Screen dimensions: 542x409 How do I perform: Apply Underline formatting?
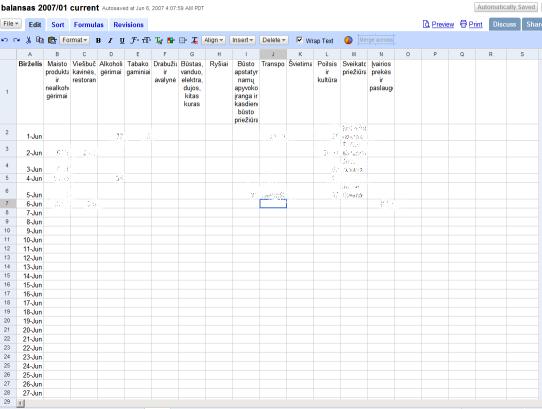[122, 40]
